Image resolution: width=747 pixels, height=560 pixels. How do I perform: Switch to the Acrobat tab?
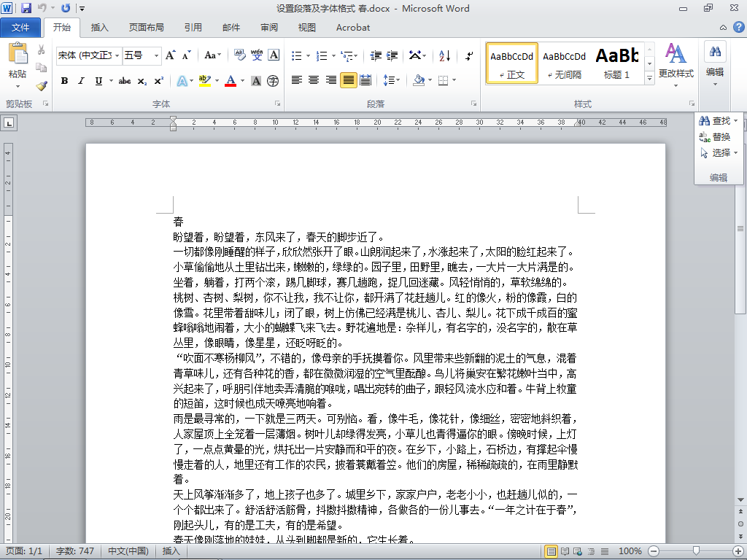pyautogui.click(x=353, y=28)
